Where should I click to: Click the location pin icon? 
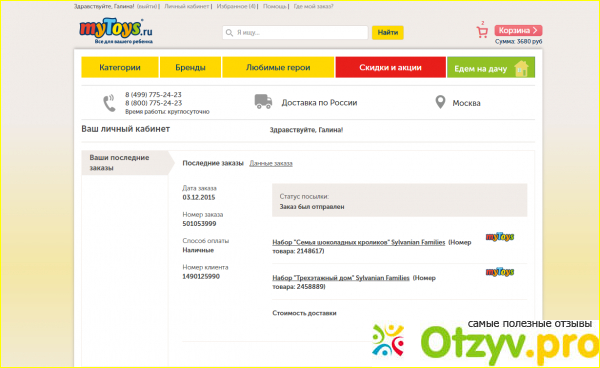tap(440, 102)
